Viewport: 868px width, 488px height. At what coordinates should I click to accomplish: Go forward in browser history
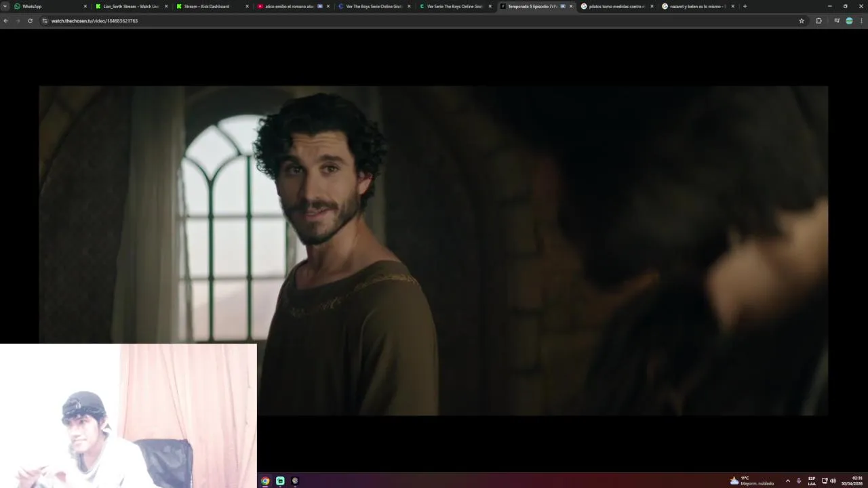[18, 21]
